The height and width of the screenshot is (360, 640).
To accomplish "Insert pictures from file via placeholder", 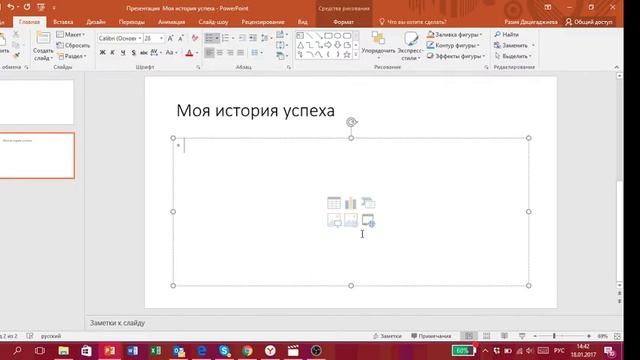I will [334, 220].
